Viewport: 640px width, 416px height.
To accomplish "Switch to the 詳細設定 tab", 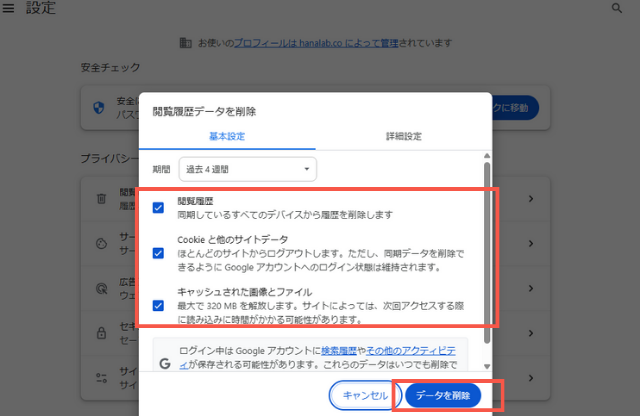I will point(403,137).
